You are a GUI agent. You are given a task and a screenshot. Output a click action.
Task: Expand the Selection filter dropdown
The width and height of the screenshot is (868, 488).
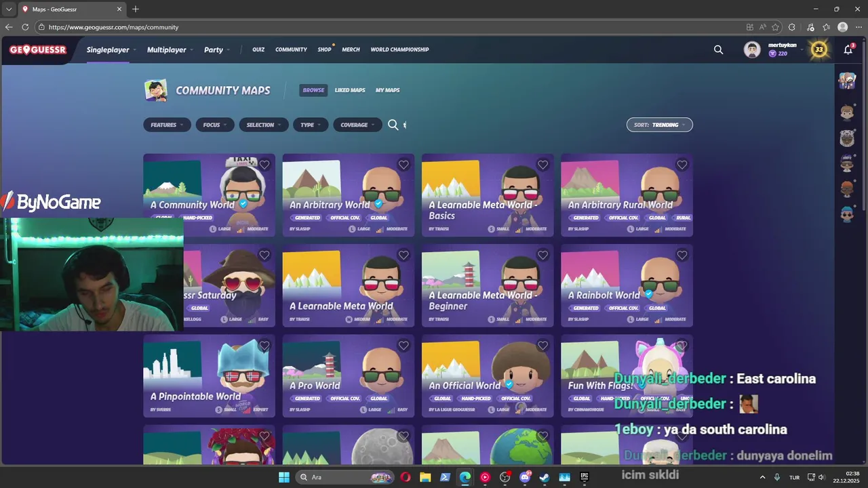pos(264,125)
